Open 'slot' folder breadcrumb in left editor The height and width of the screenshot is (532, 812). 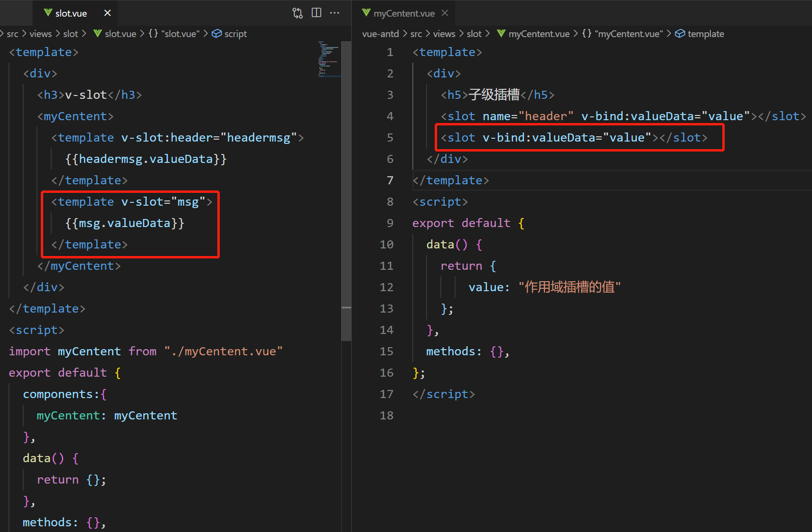click(70, 34)
